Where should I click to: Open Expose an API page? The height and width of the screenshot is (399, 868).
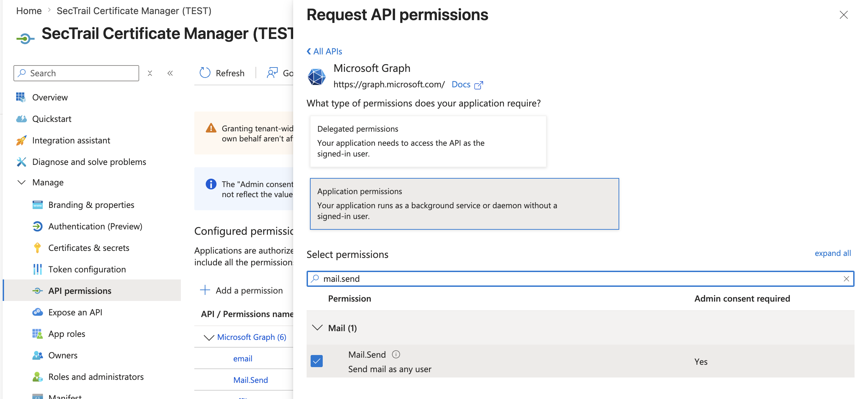pyautogui.click(x=75, y=312)
